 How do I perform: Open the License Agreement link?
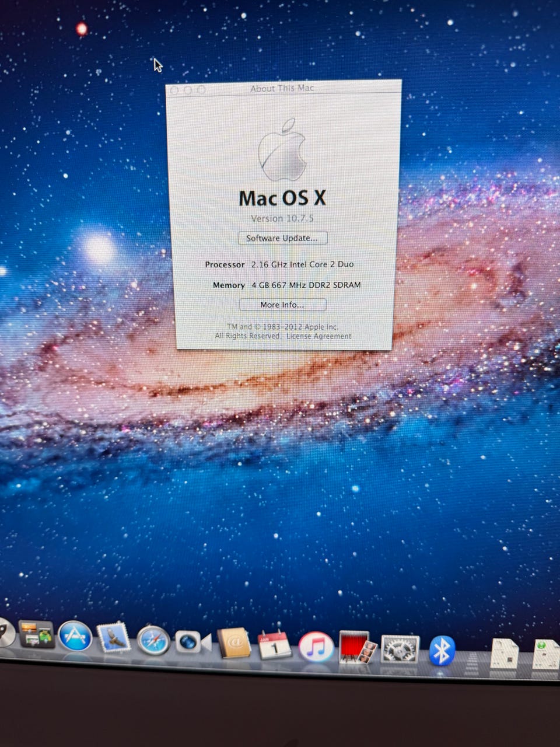[318, 336]
